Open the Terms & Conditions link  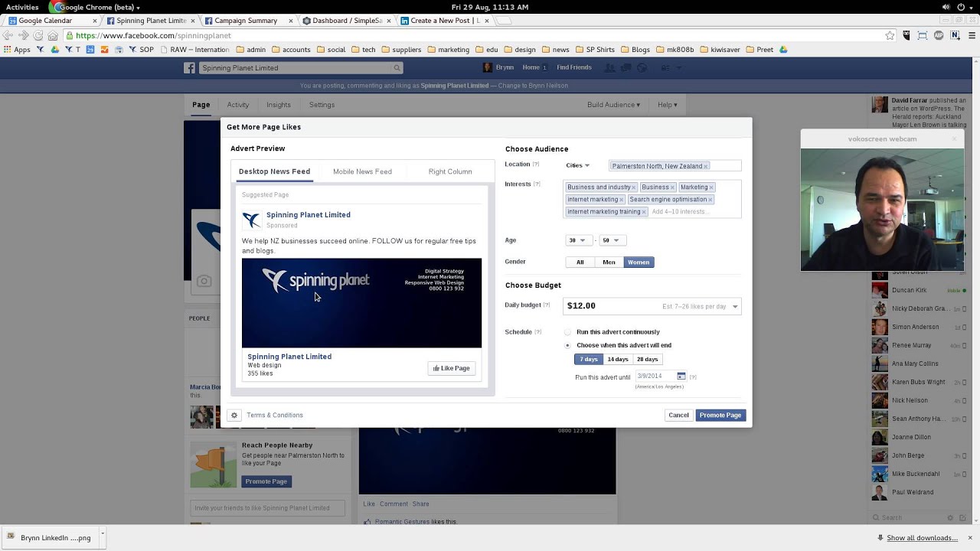[x=275, y=416]
